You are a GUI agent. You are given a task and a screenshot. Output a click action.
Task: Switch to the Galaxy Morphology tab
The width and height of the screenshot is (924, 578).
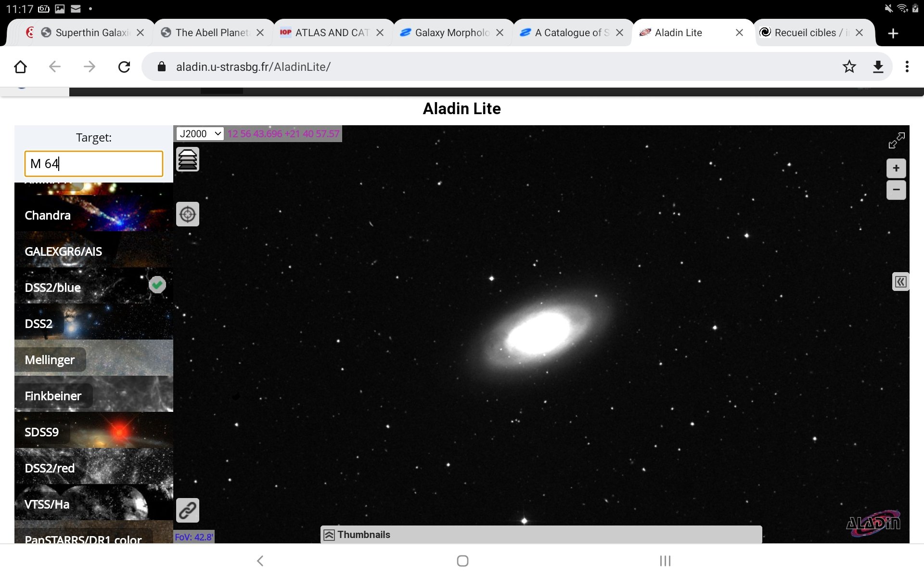pos(452,33)
